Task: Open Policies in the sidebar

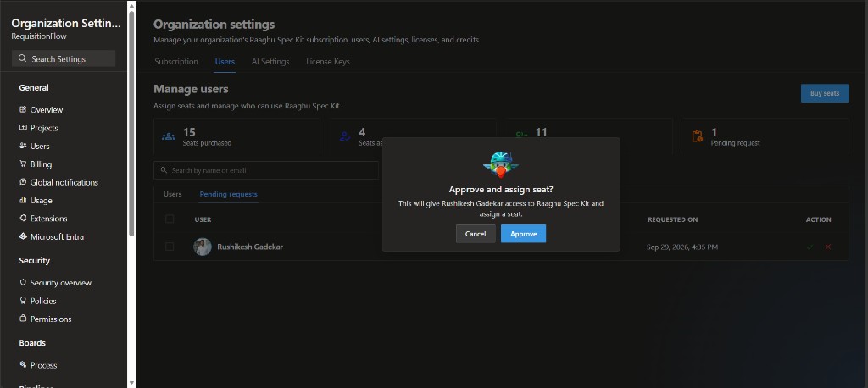Action: coord(43,301)
